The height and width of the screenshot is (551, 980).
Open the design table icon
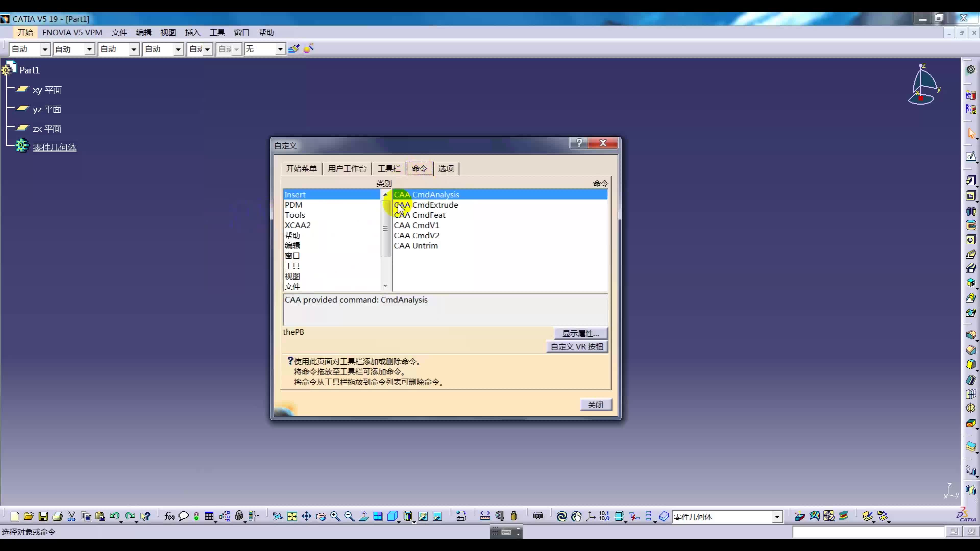click(209, 516)
